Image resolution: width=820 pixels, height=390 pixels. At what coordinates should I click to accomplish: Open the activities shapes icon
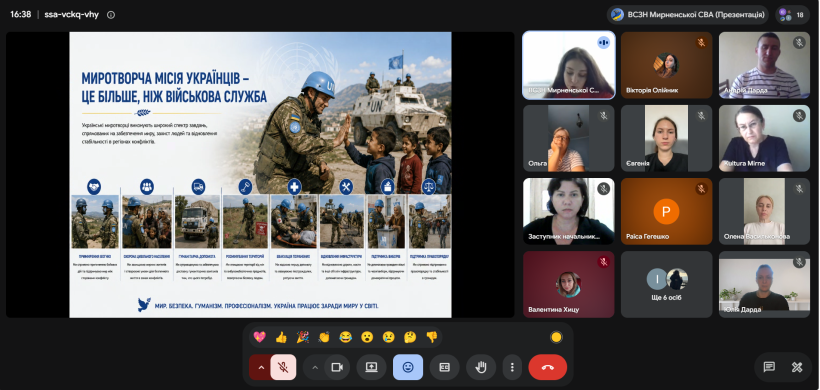tap(796, 367)
